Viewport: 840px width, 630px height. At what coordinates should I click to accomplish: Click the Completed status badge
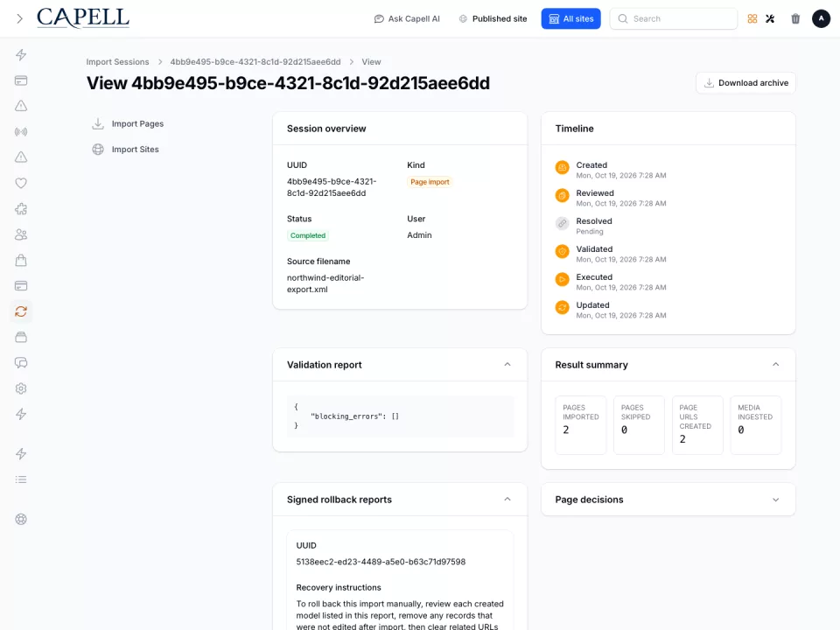(x=307, y=235)
